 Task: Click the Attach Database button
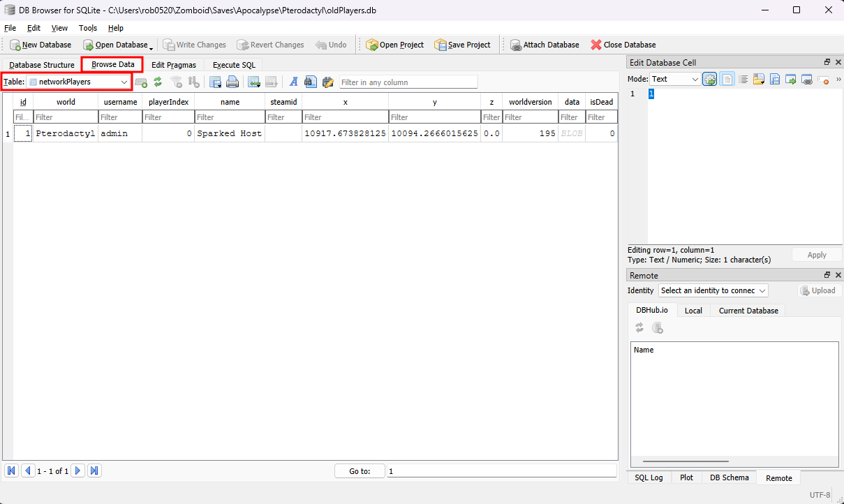tap(545, 45)
